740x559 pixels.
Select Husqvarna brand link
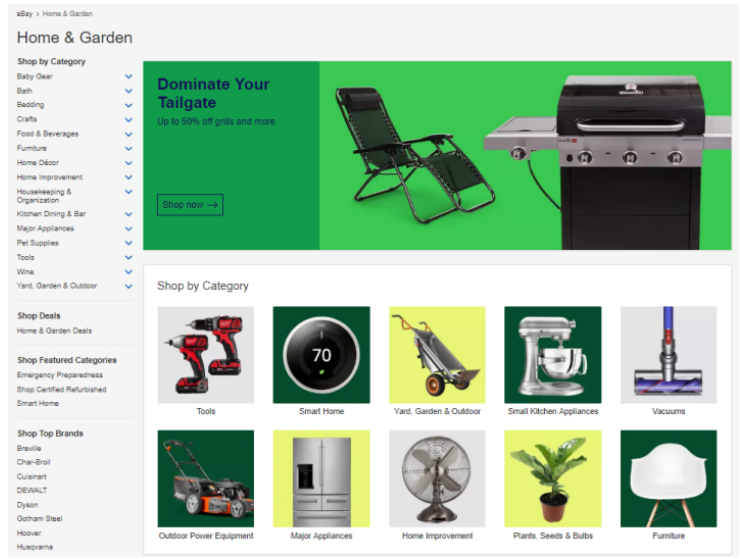pyautogui.click(x=35, y=547)
